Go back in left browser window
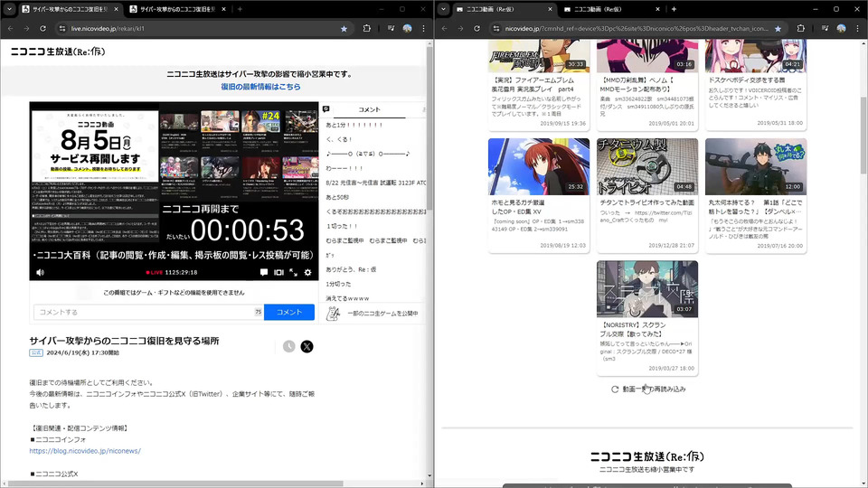Viewport: 868px width, 488px height. coord(11,28)
